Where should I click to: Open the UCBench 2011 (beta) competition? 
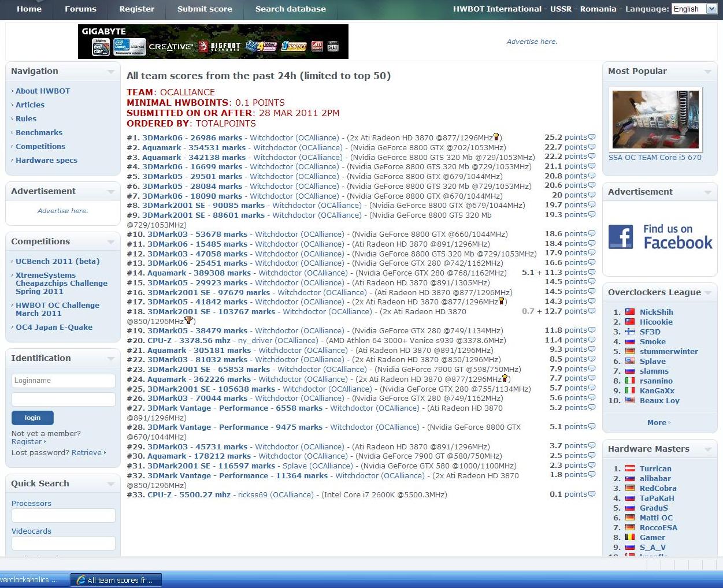(x=57, y=261)
